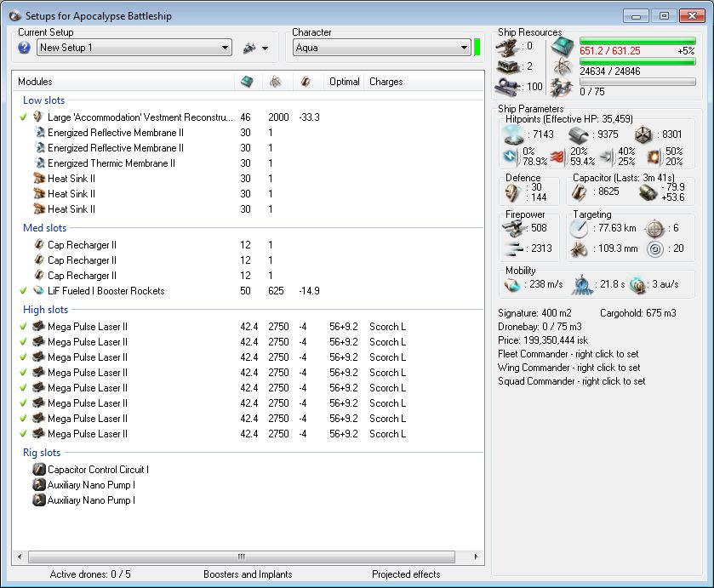Toggle the sixth Mega Pulse Laser II checkmark
714x588 pixels.
[23, 403]
